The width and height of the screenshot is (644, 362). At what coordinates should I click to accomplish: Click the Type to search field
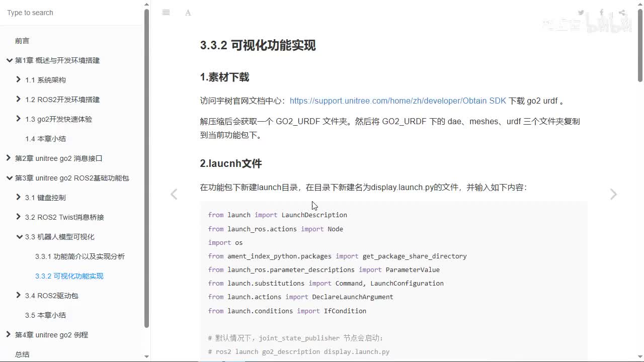[71, 13]
